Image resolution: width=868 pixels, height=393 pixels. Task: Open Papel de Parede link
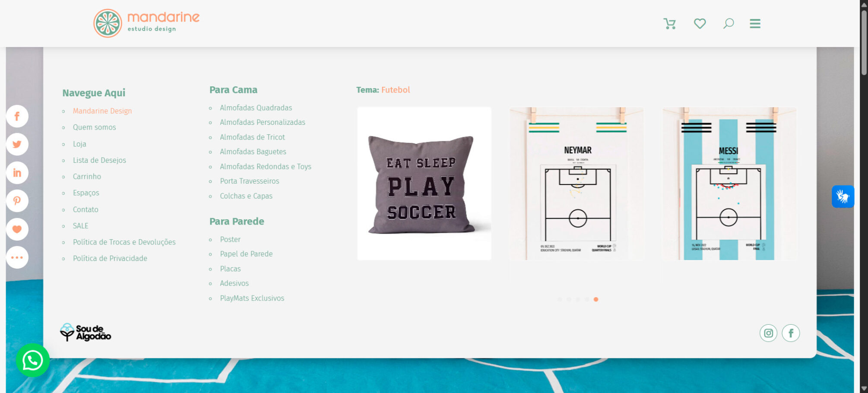coord(246,254)
